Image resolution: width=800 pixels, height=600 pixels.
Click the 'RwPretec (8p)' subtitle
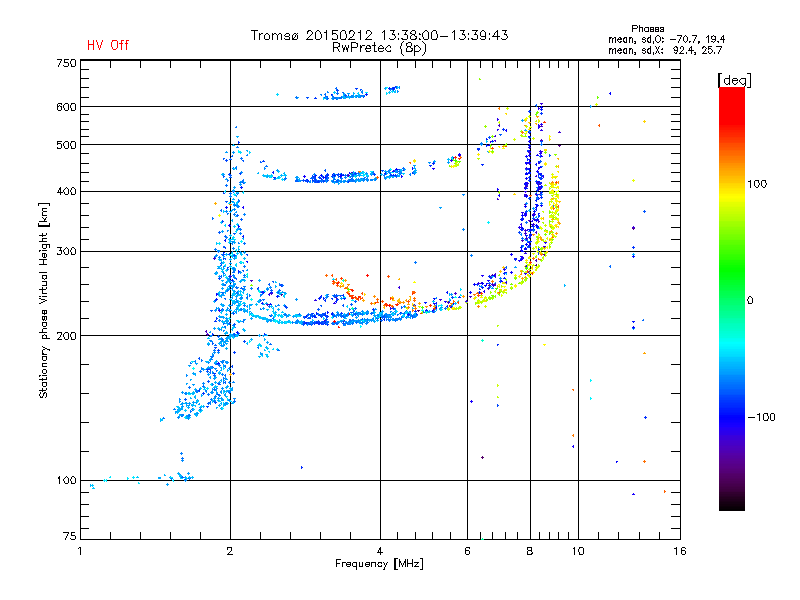tap(379, 48)
